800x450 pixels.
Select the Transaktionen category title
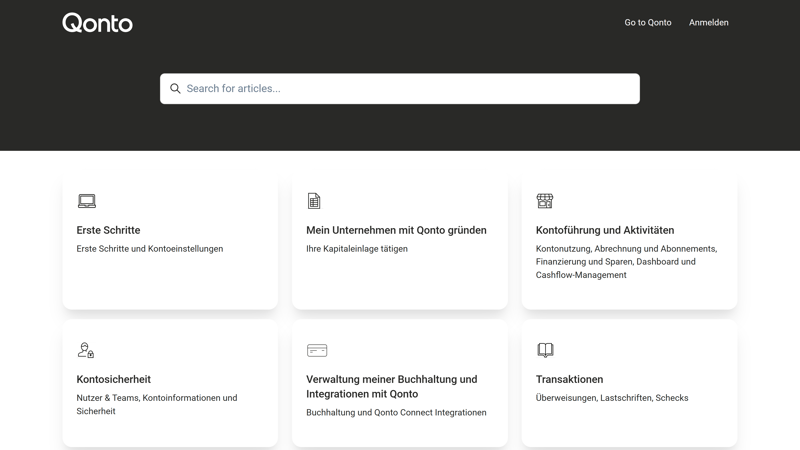point(569,379)
